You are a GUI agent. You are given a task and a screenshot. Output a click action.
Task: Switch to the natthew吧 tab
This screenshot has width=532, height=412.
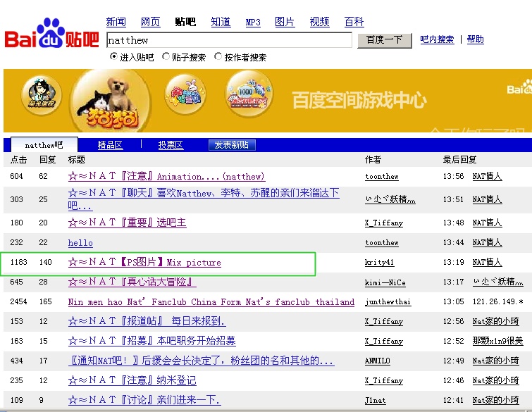(44, 145)
